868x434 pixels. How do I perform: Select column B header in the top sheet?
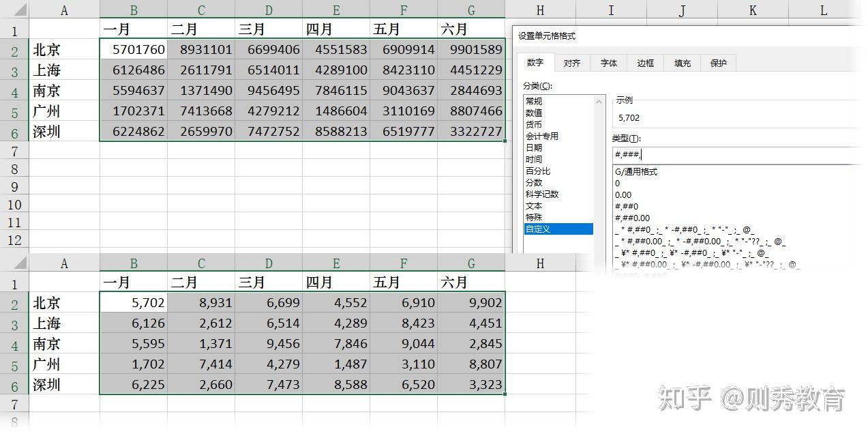tap(133, 10)
